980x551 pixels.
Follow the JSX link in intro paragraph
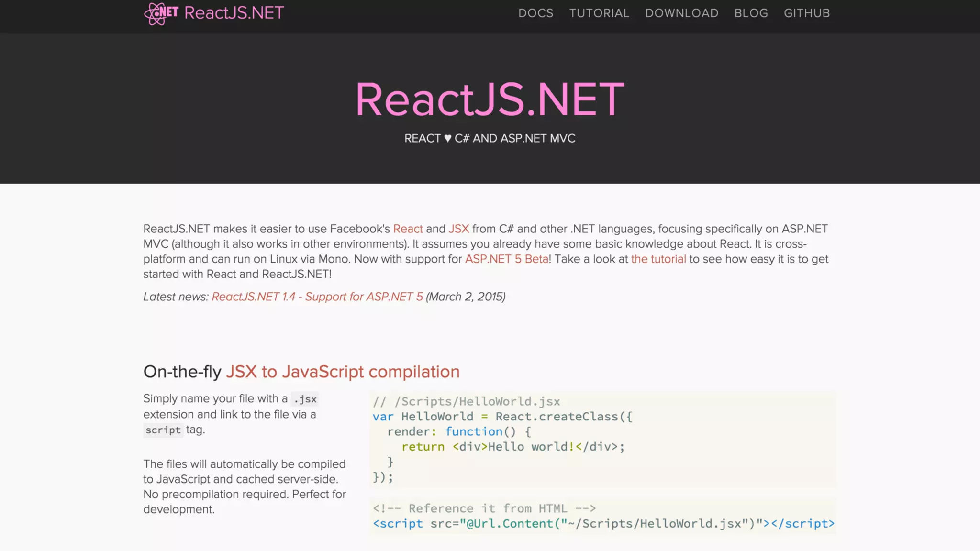458,229
